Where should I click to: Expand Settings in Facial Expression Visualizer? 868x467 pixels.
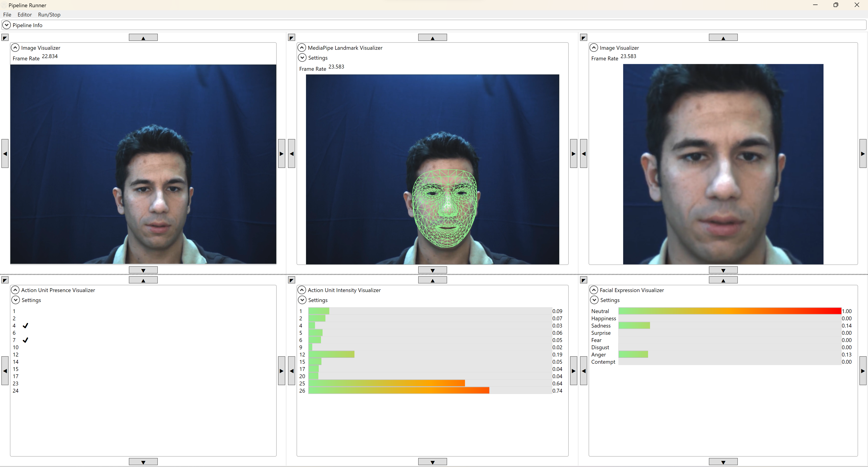coord(594,300)
